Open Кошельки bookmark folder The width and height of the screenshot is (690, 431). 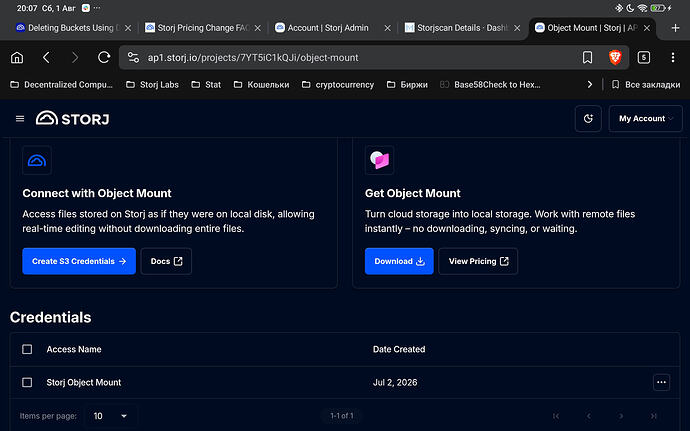click(261, 85)
